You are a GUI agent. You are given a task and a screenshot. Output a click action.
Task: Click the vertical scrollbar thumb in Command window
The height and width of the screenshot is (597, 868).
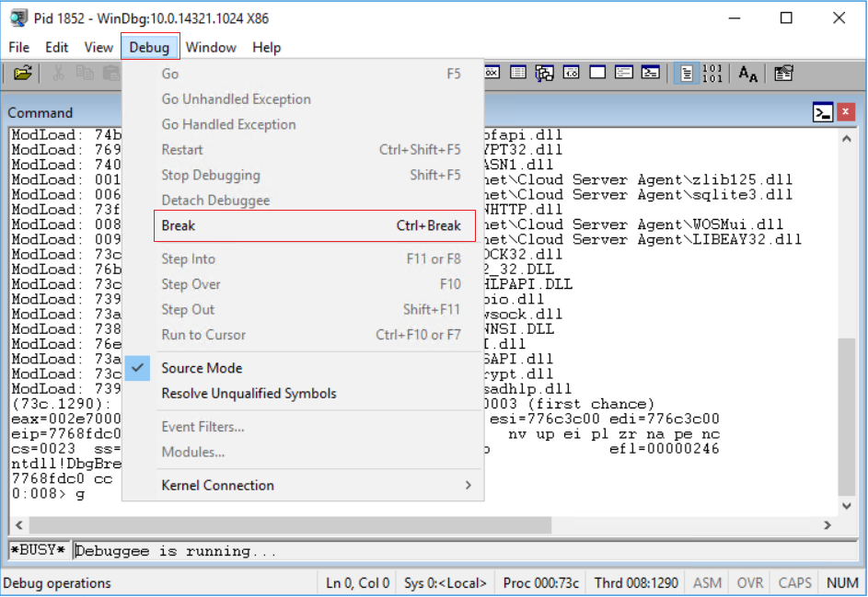(847, 416)
